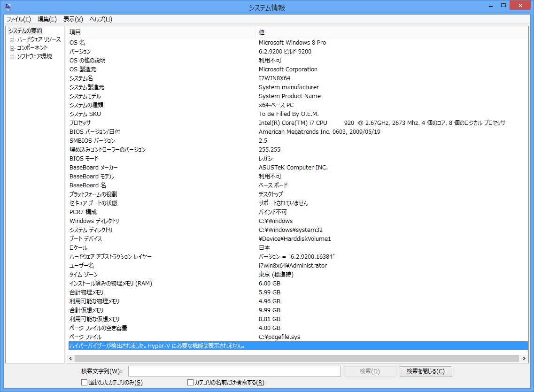Screen dimensions: 534x392
Task: Select the 利用可能な物理メモリ row
Action: point(298,301)
